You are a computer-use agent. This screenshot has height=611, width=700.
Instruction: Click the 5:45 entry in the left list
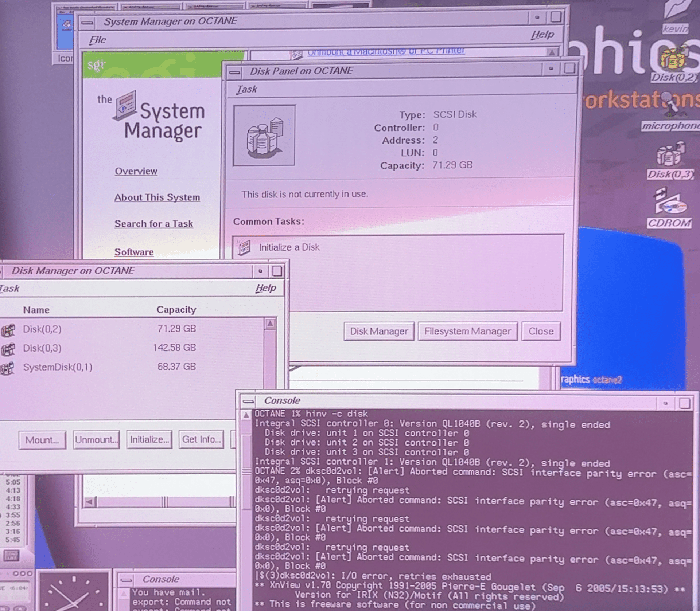coord(13,540)
